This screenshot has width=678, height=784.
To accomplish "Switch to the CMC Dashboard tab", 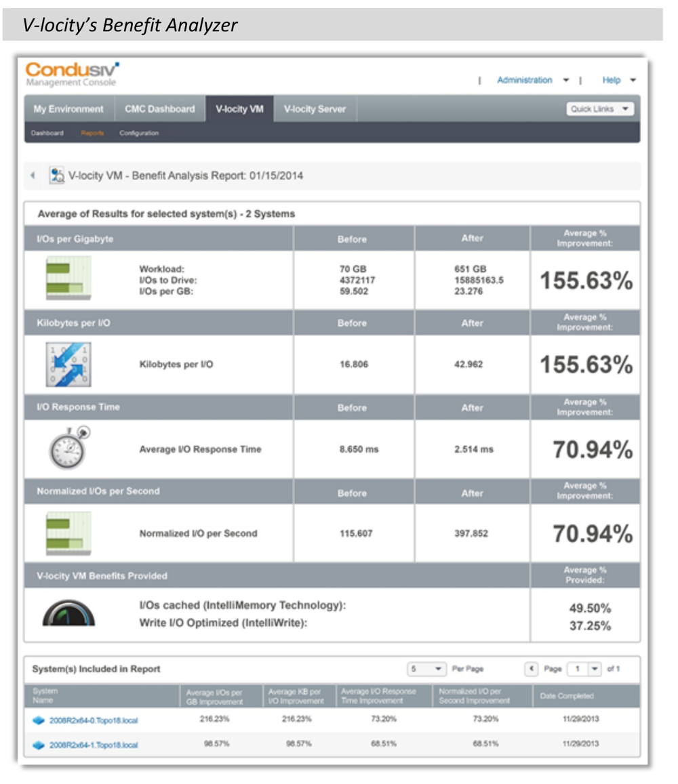I will coord(159,109).
